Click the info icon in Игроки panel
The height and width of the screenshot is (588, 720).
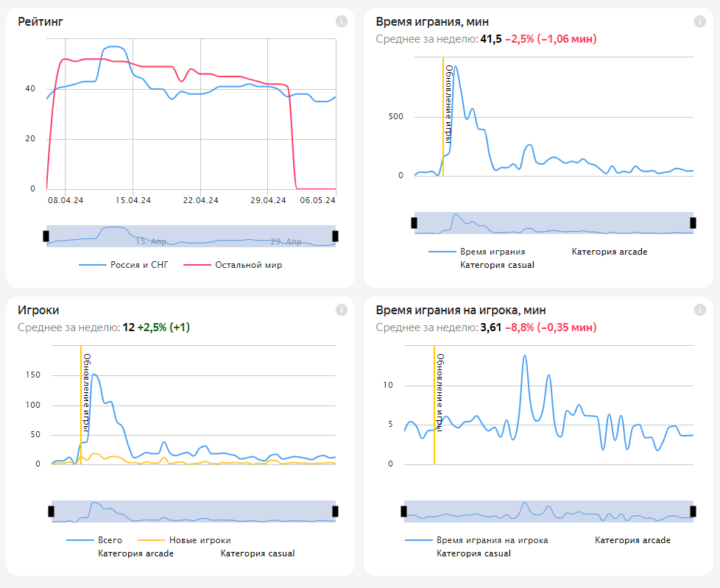click(341, 310)
